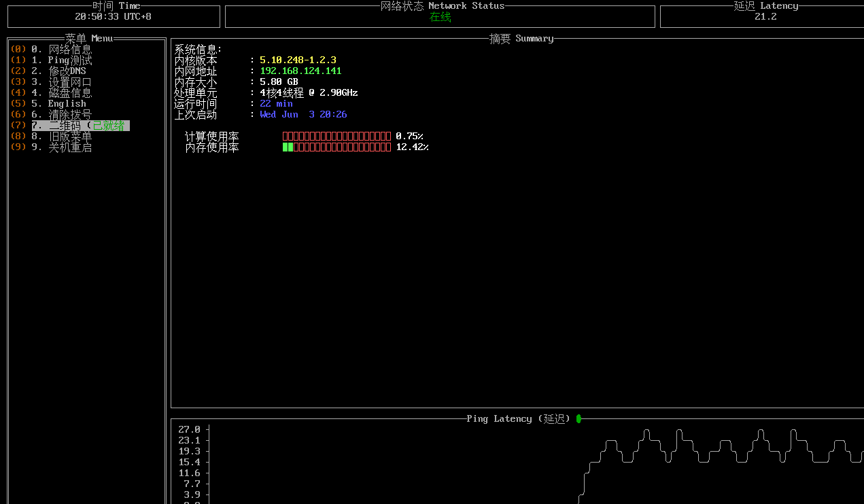Open menu item 3 设置网口
Image resolution: width=864 pixels, height=504 pixels.
click(61, 82)
